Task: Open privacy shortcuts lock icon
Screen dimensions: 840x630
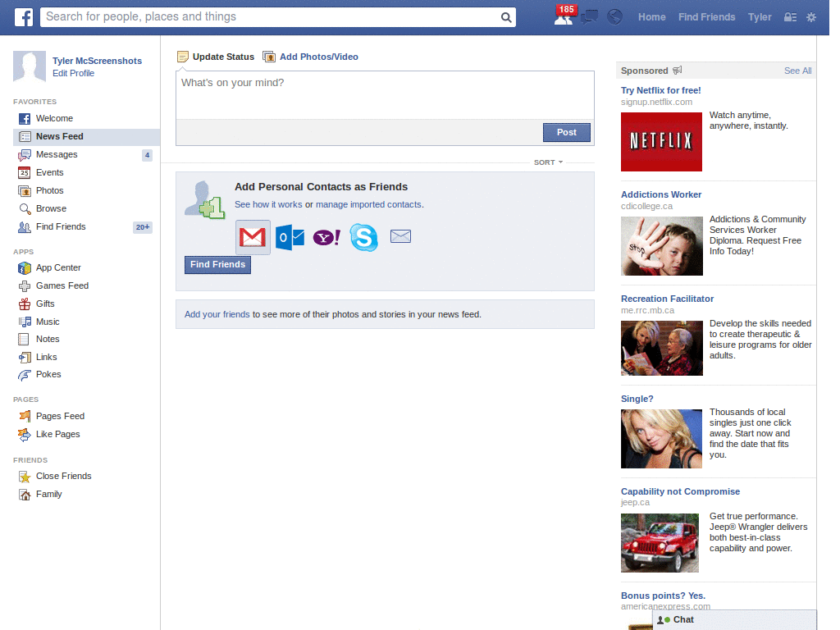Action: coord(790,17)
